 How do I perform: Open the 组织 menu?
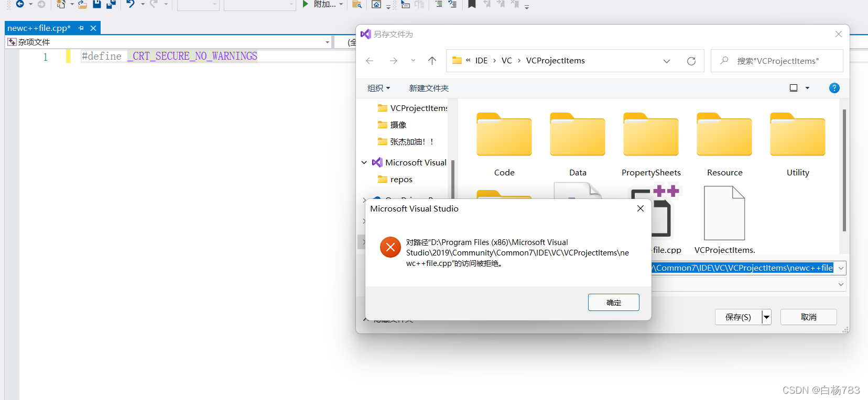(378, 88)
